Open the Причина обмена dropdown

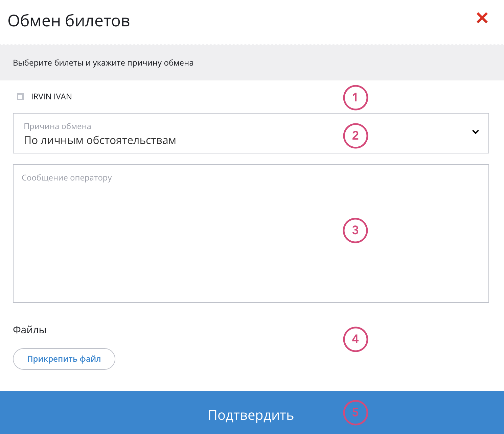pos(250,133)
